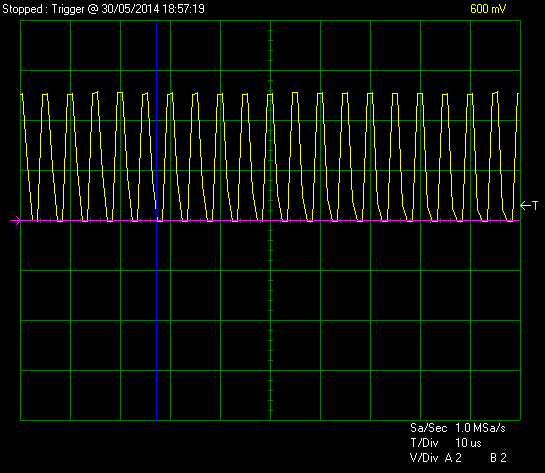Screen dimensions: 545x473
Task: Click the V/Div label
Action: [x=424, y=458]
